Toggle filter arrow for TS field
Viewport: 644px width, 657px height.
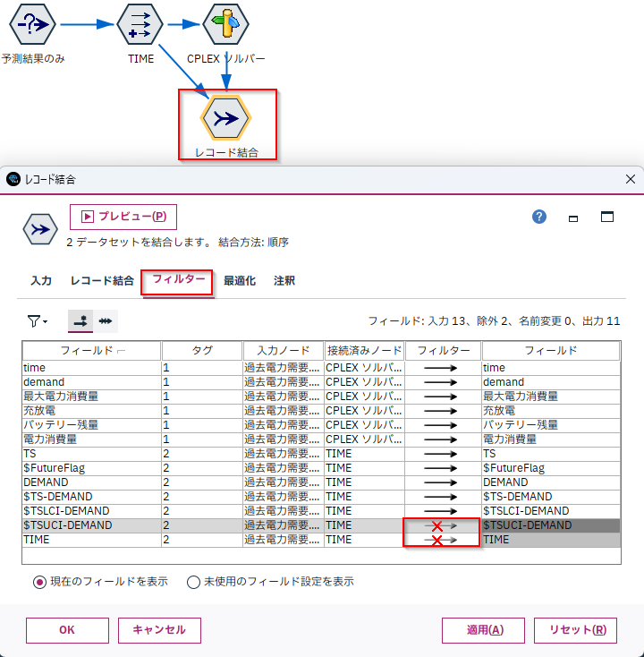(440, 454)
